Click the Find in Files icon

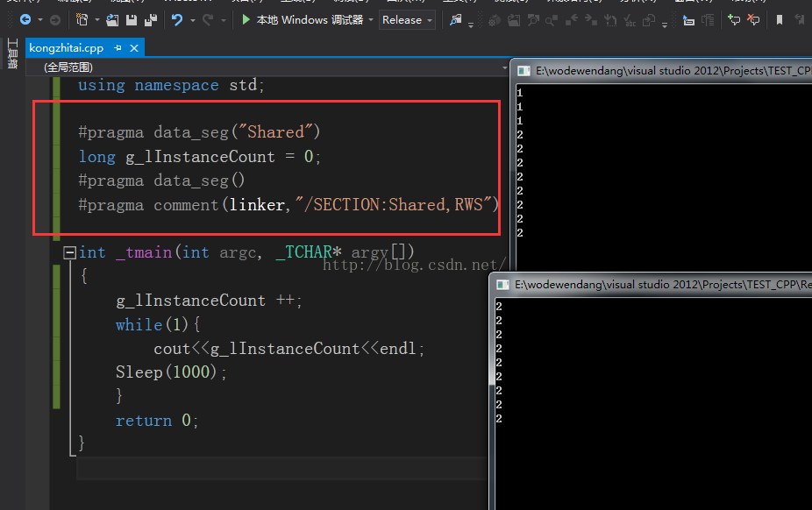point(456,20)
